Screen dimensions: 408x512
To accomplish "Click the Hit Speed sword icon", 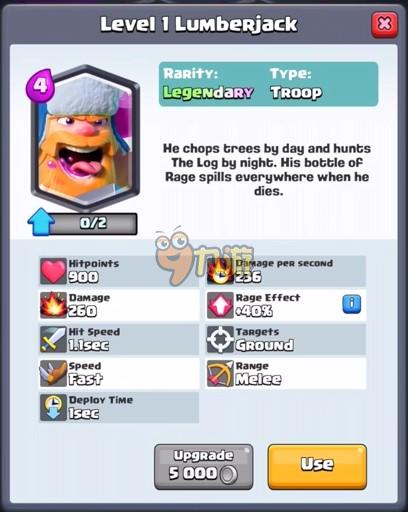I will tap(53, 339).
